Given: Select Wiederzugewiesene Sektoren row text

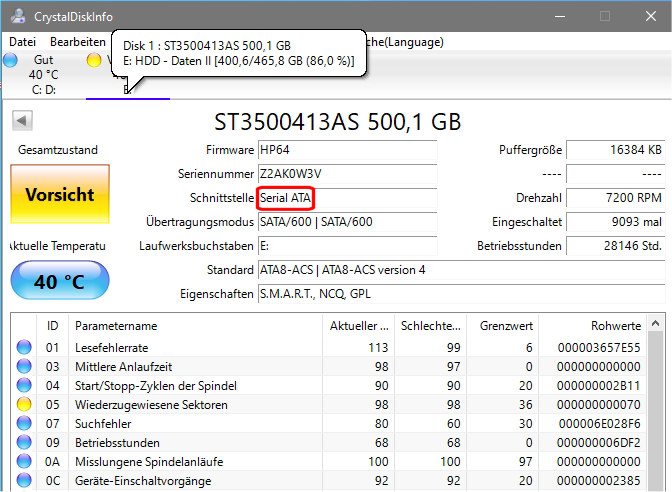Looking at the screenshot, I should [151, 405].
